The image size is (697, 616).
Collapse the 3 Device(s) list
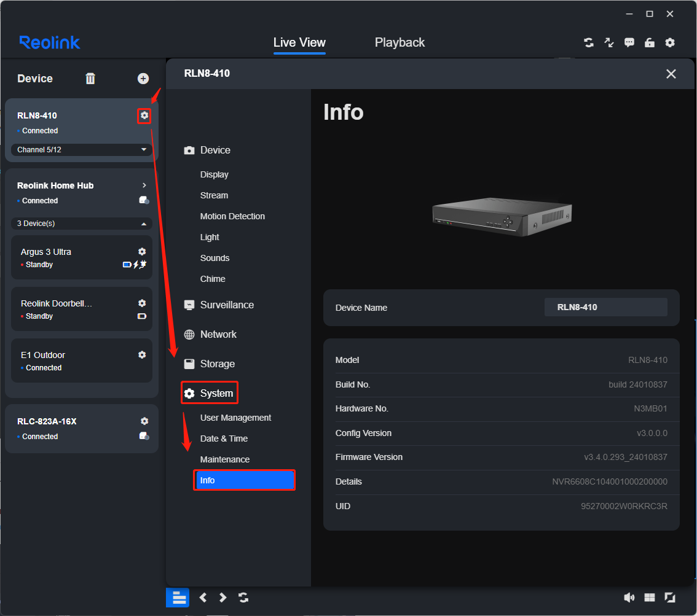point(82,224)
